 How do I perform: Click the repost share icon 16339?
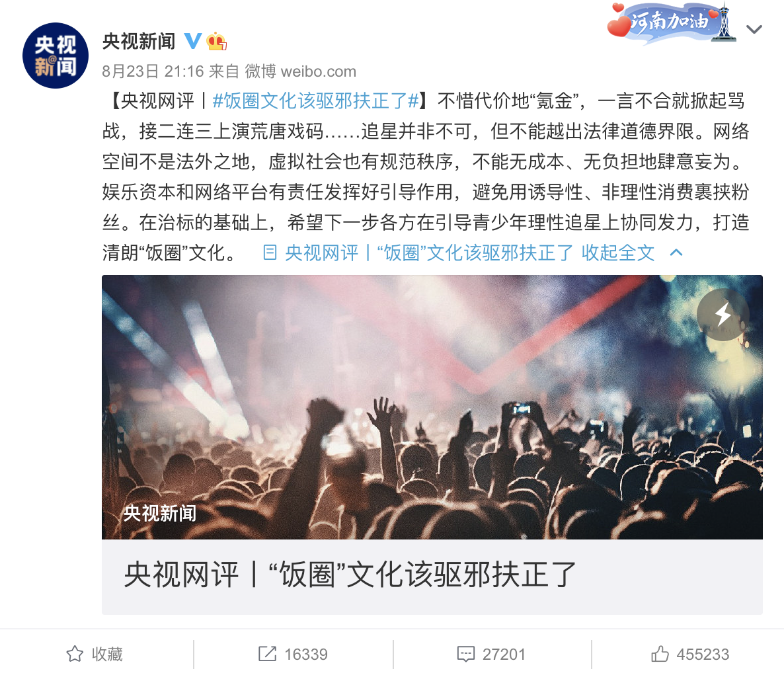[x=267, y=653]
